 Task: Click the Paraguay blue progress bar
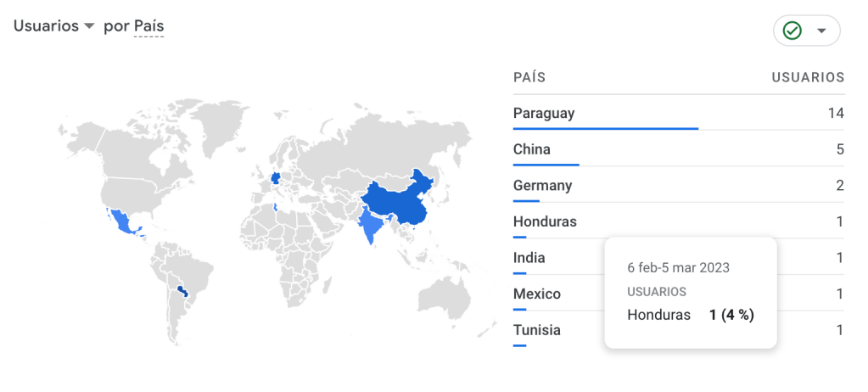605,129
